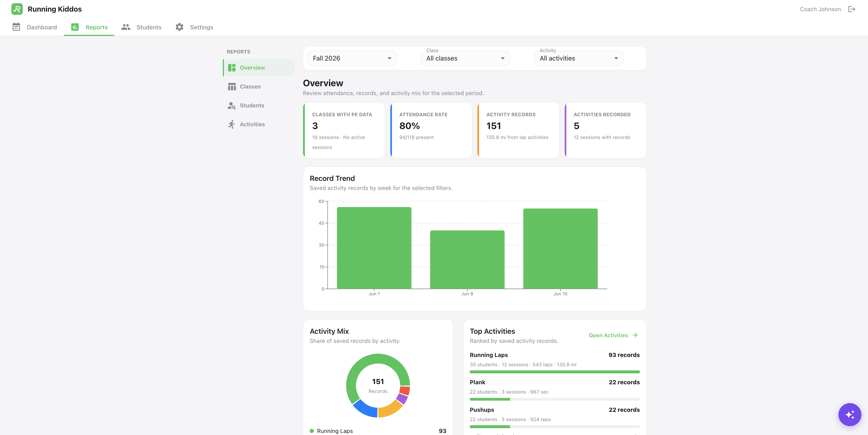The height and width of the screenshot is (435, 868).
Task: Open the Attendance Rate 80% card
Action: pos(431,130)
